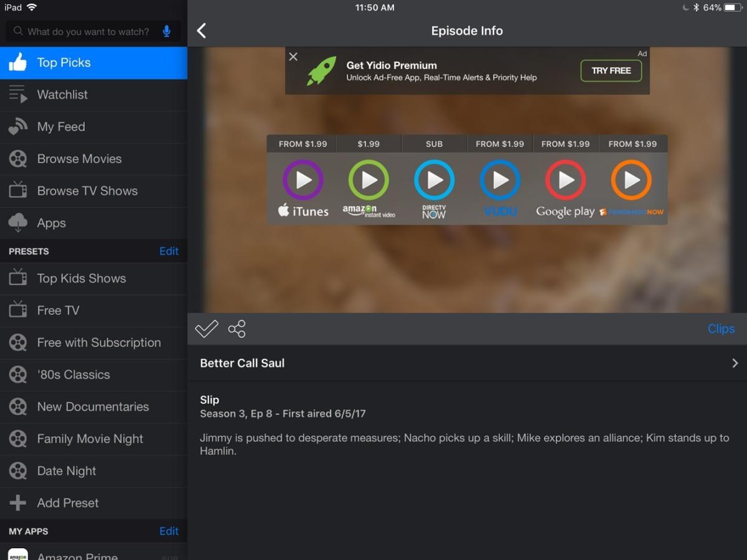Click the Watchlist playlist icon
Viewport: 747px width, 560px height.
tap(18, 95)
